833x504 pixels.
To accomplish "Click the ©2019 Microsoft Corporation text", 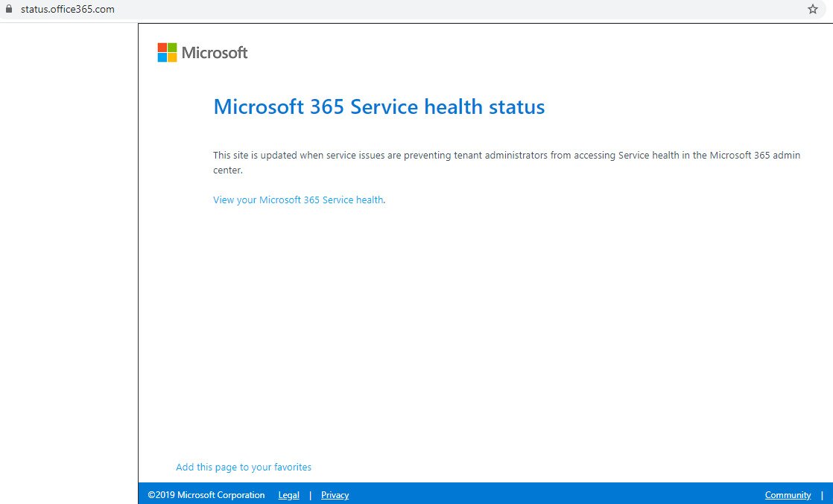I will pyautogui.click(x=206, y=495).
